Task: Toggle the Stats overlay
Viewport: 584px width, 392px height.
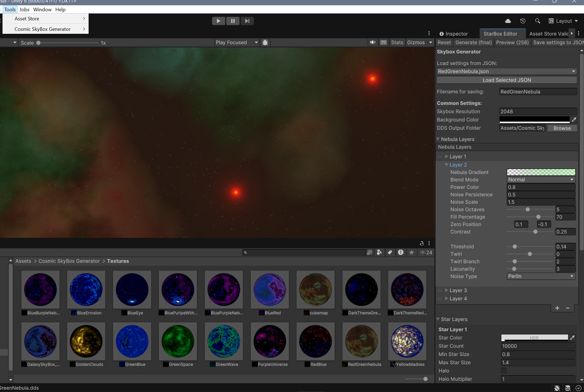Action: [397, 43]
